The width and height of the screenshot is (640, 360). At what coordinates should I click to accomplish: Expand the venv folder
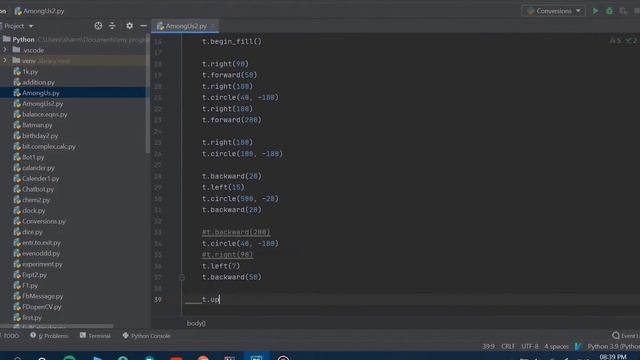tap(5, 60)
